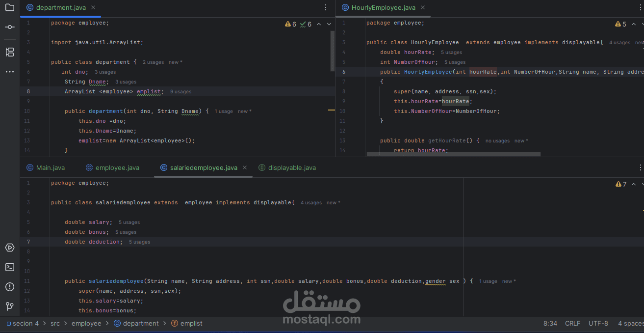Image resolution: width=644 pixels, height=333 pixels.
Task: Click the emplist breadcrumb item
Action: click(x=191, y=323)
